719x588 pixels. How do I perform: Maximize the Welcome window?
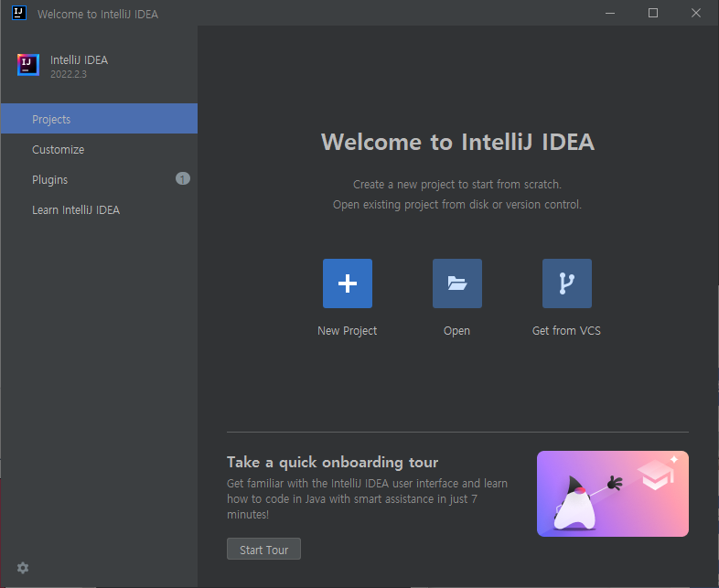pos(653,13)
